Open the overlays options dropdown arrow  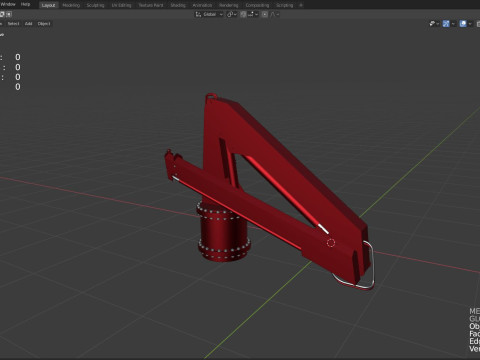pos(470,24)
